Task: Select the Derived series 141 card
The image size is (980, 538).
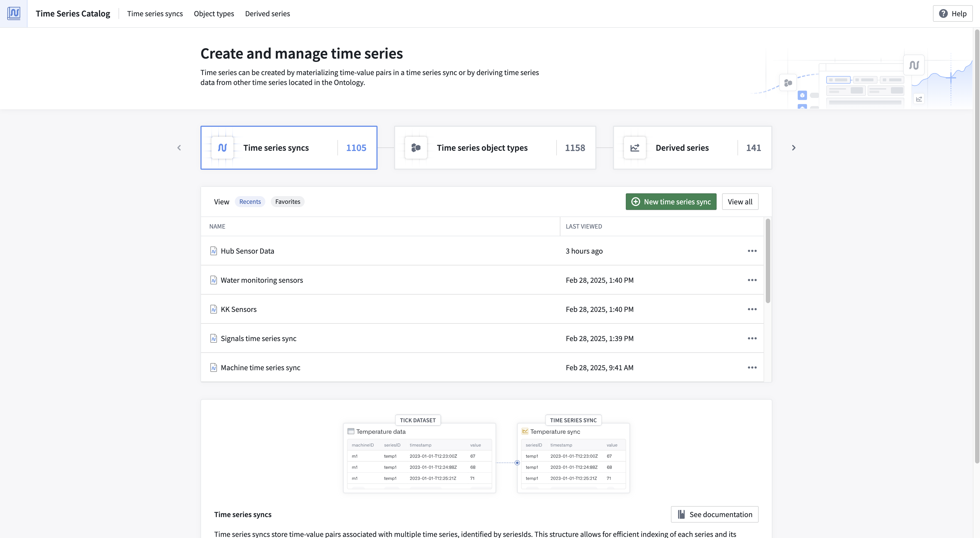Action: (692, 148)
